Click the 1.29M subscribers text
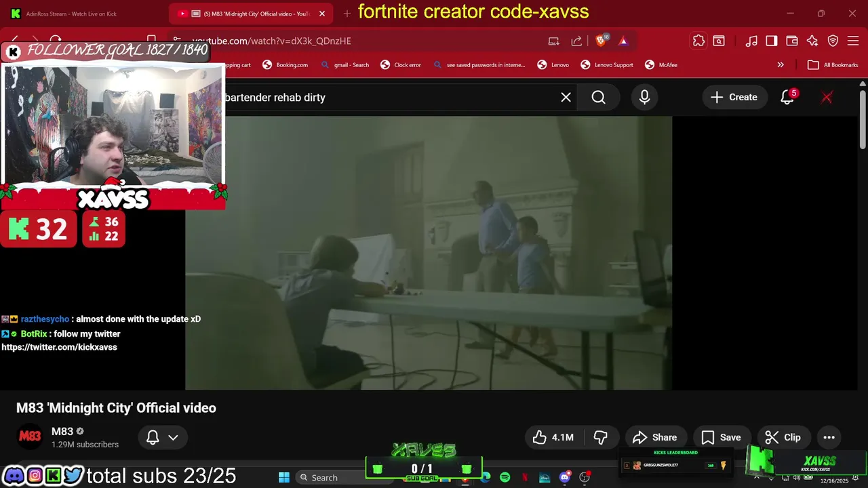The height and width of the screenshot is (488, 868). tap(85, 445)
